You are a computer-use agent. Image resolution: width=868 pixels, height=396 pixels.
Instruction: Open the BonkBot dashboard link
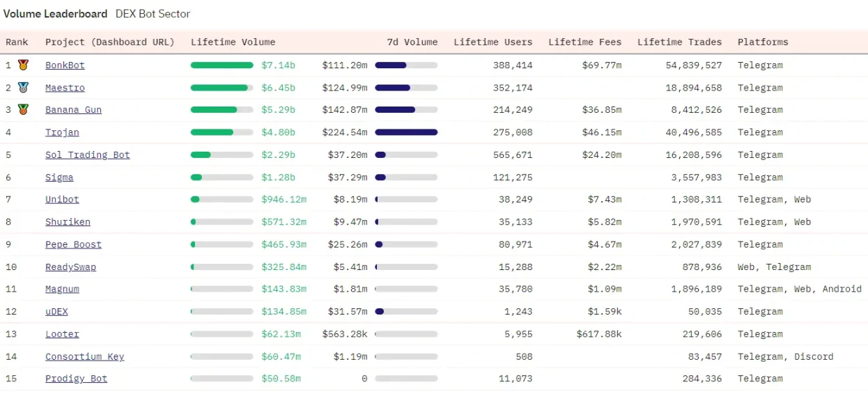[65, 65]
